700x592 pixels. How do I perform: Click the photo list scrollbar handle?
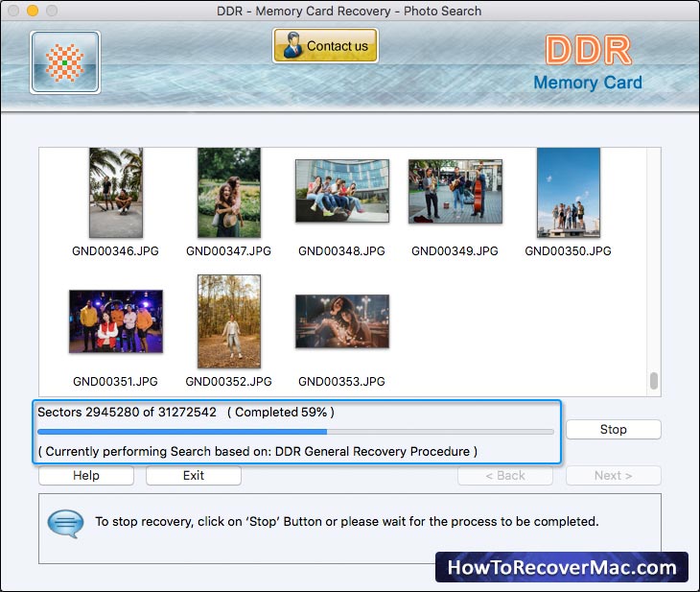coord(654,381)
